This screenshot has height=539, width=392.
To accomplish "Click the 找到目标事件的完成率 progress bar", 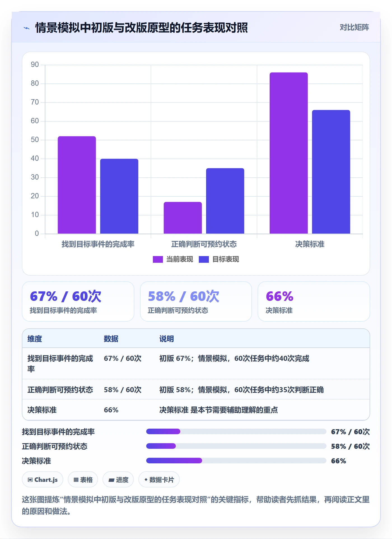I will 236,431.
